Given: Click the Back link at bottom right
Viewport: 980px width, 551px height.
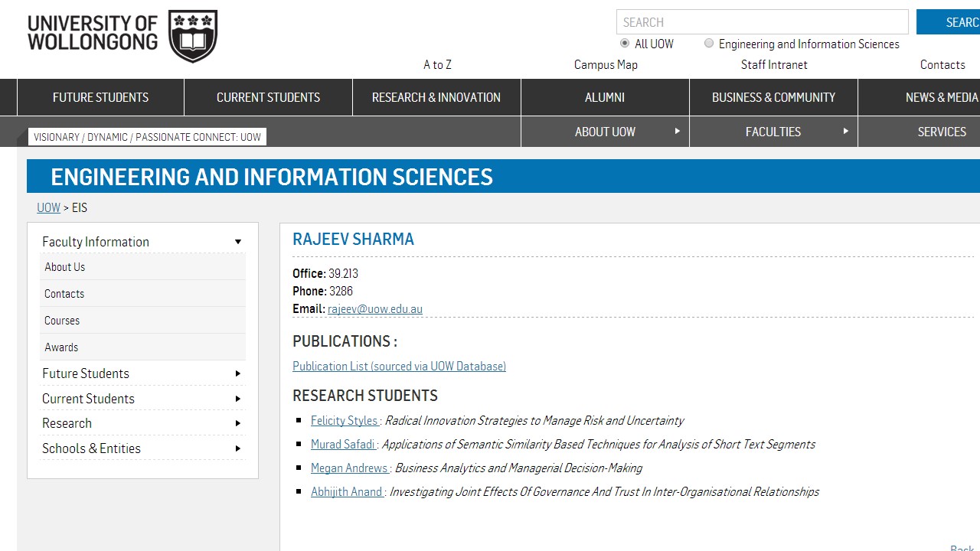Looking at the screenshot, I should (962, 546).
